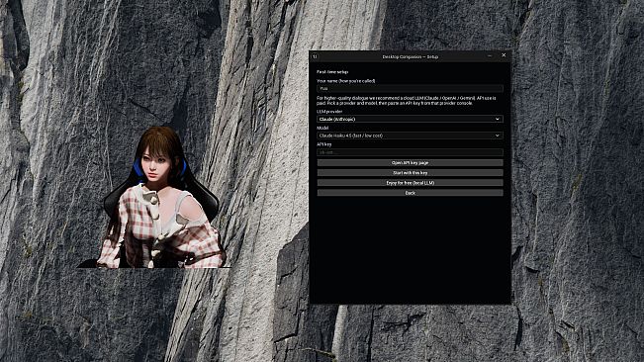
Task: Click the 'First-time setup' heading text
Action: coord(332,72)
